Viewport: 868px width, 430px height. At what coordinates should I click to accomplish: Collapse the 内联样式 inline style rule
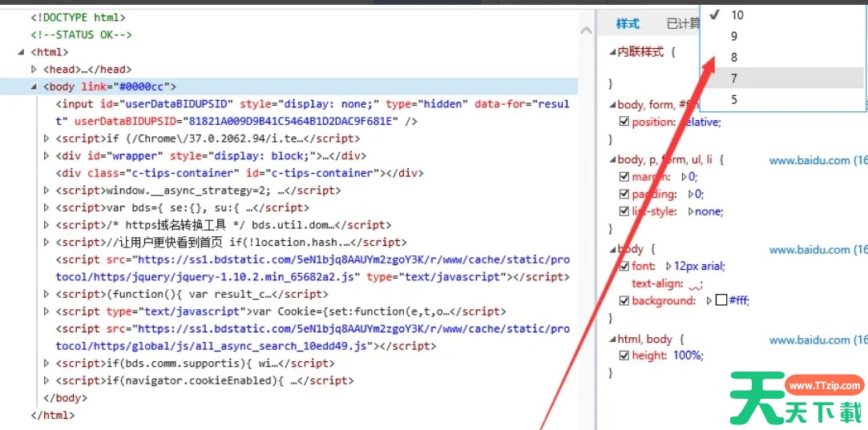coord(612,52)
